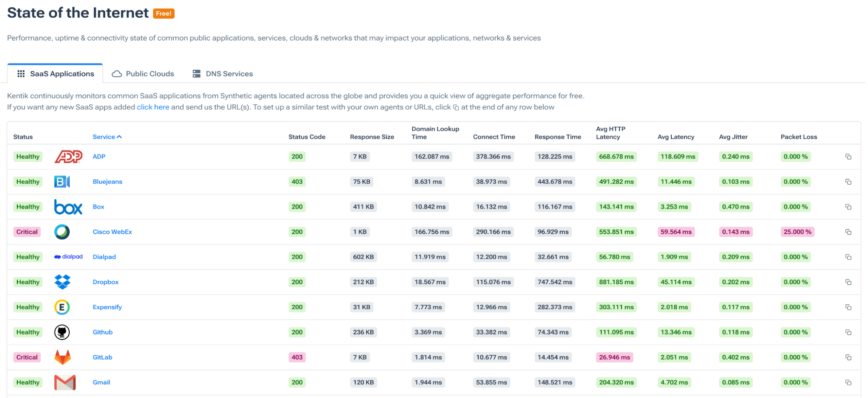Click the orange Free! badge
This screenshot has width=868, height=398.
(x=164, y=13)
